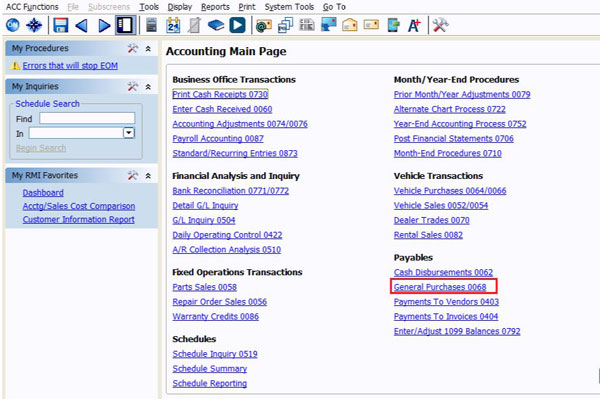
Task: Click the tools icon in My Procedures header
Action: [133, 48]
